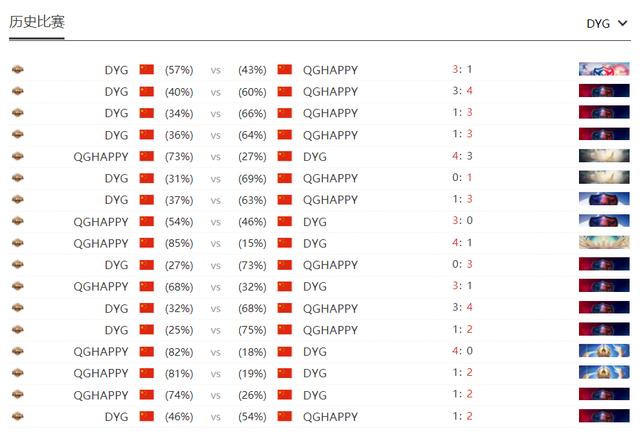This screenshot has width=640, height=439.
Task: Select the 历史比赛 tab
Action: 37,21
